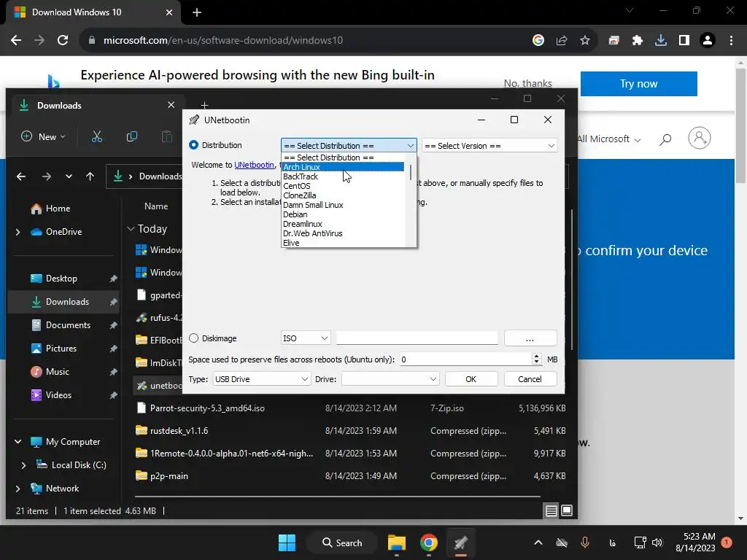Screen dimensions: 747x560
Task: Go back in Chrome browser
Action: tap(16, 40)
